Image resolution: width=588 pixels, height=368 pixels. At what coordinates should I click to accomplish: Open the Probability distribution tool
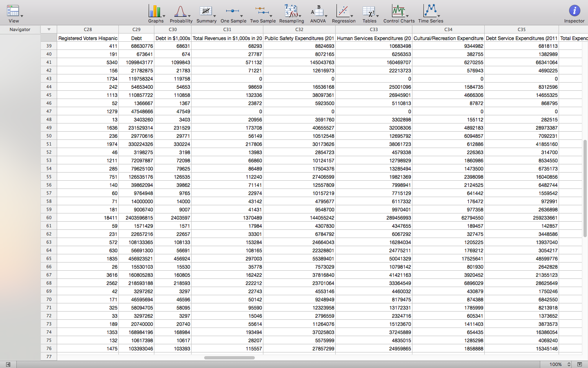[x=180, y=11]
